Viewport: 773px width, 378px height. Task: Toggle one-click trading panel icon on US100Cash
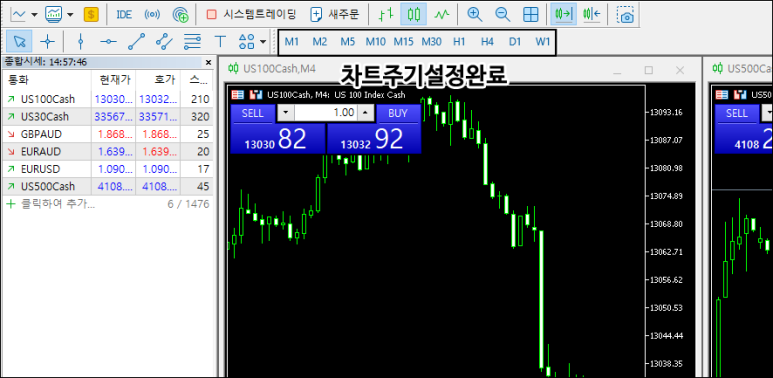[237, 95]
